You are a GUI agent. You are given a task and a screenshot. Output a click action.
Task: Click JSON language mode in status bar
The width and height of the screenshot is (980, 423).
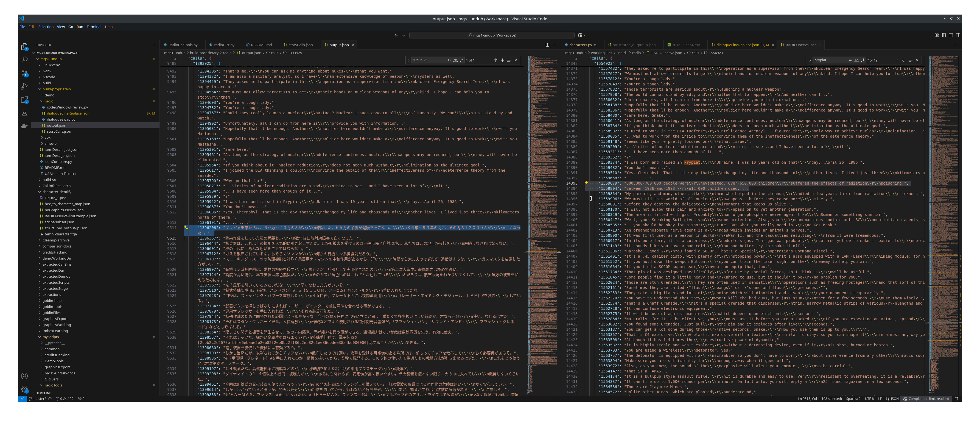click(894, 399)
